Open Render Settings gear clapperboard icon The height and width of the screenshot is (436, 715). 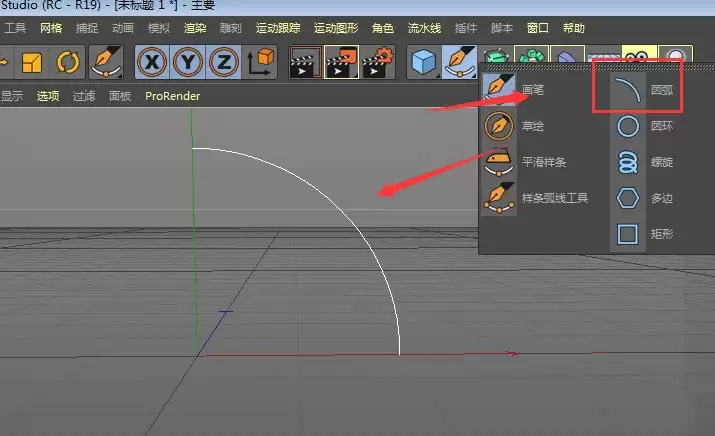tap(377, 62)
